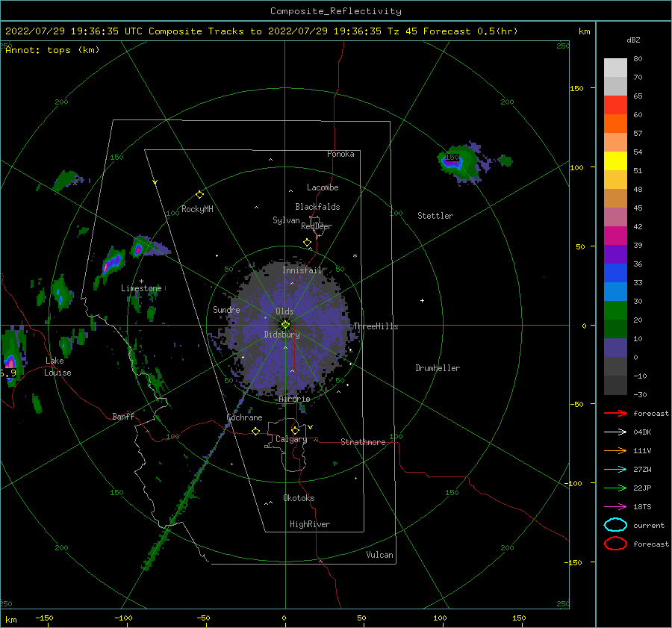Click the red forecast arrow legend icon
Image resolution: width=672 pixels, height=628 pixels.
[615, 413]
